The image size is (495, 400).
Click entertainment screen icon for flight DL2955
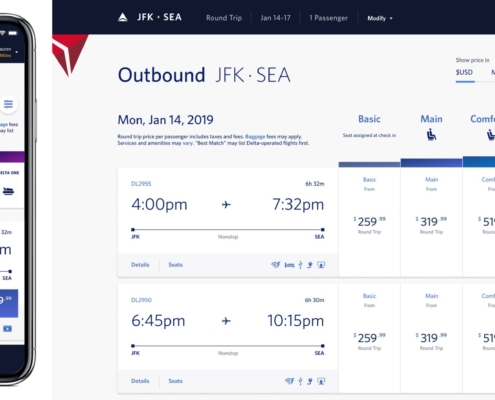[x=321, y=265]
